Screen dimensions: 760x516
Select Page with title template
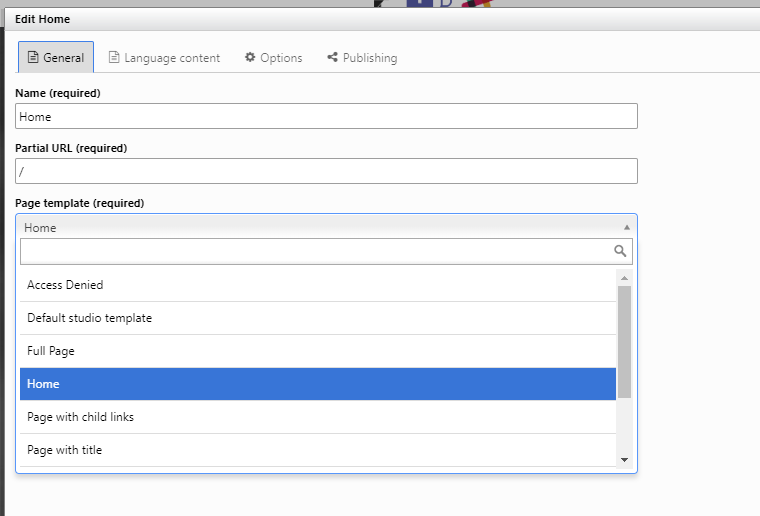point(318,450)
